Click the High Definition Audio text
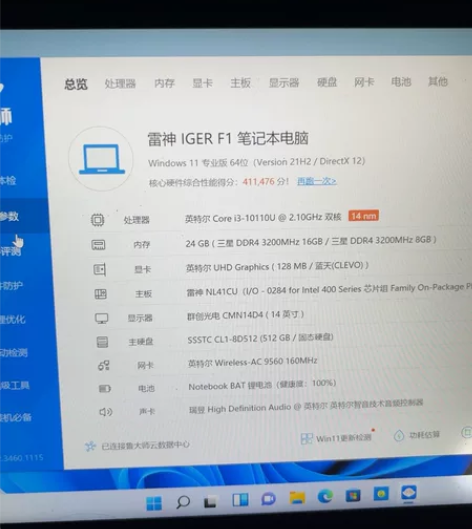The width and height of the screenshot is (472, 529). click(306, 406)
